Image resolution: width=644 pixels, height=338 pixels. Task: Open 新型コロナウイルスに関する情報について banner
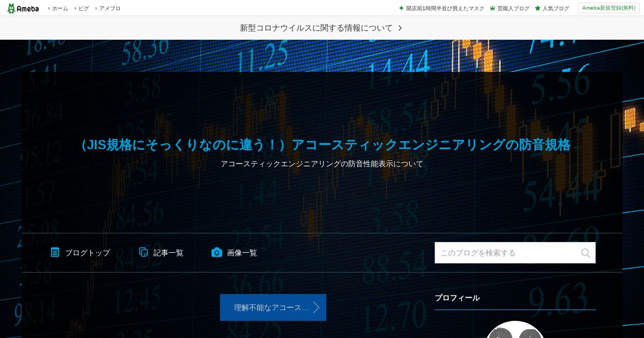coord(322,28)
